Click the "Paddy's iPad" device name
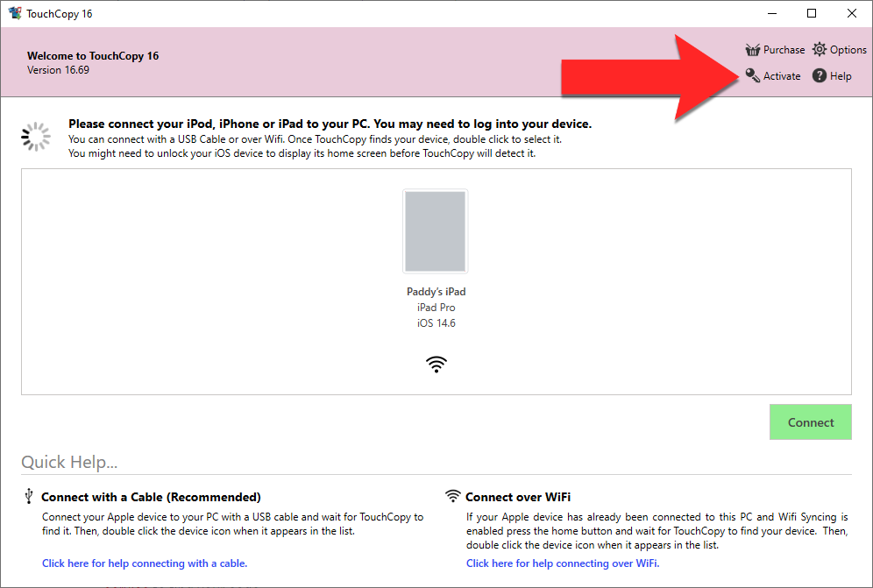873x588 pixels. [436, 292]
